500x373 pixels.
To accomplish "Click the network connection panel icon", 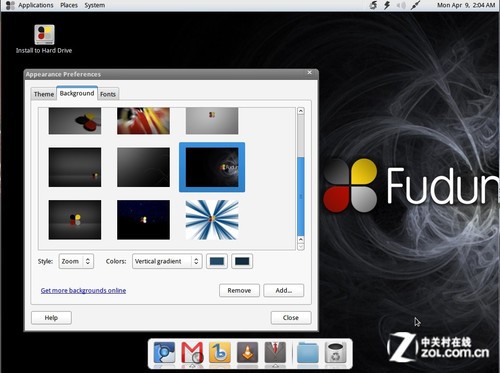I will [x=415, y=5].
